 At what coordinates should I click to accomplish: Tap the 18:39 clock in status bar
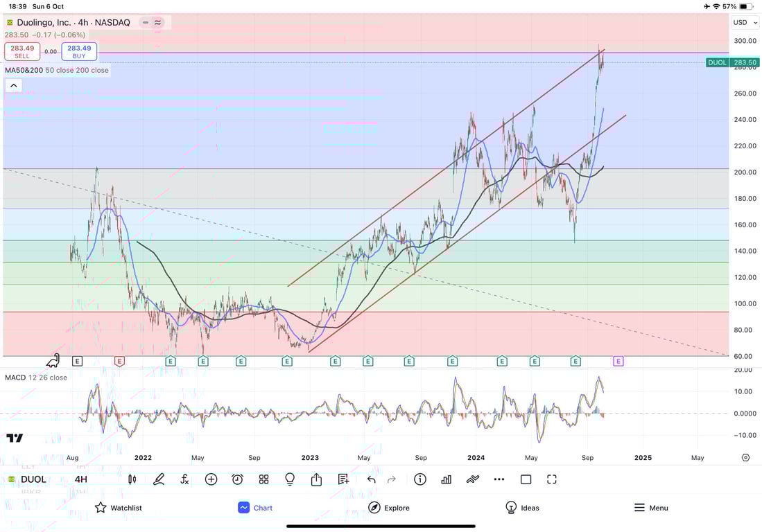pos(18,7)
